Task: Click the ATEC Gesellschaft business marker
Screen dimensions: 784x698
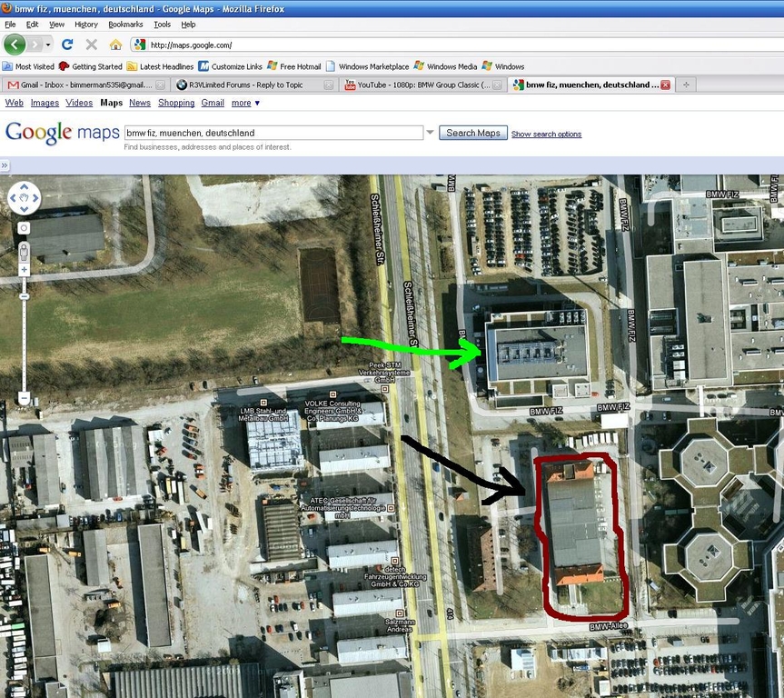Action: point(391,508)
